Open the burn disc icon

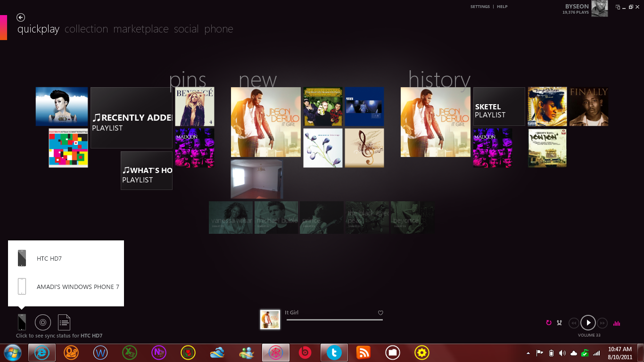[43, 322]
